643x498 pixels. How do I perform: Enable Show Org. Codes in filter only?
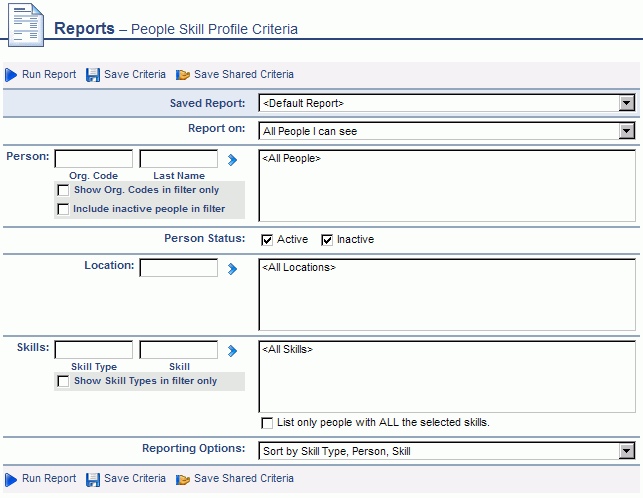coord(63,190)
